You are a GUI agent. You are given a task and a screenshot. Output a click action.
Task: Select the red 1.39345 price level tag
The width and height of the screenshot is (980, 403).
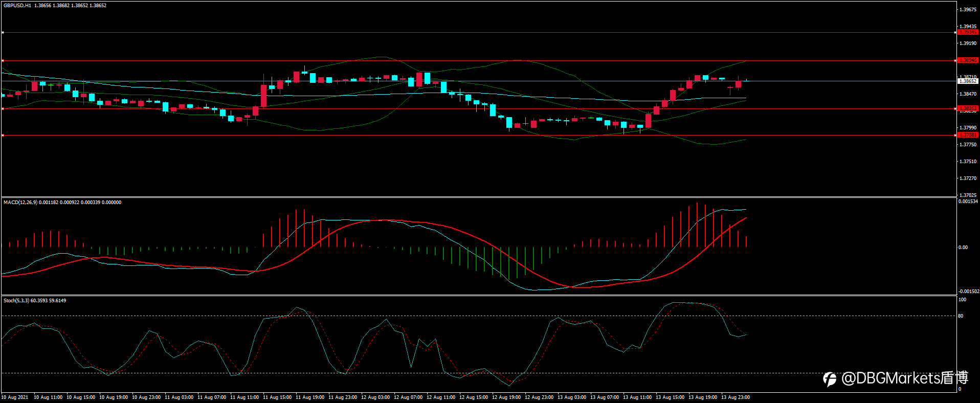pyautogui.click(x=968, y=32)
